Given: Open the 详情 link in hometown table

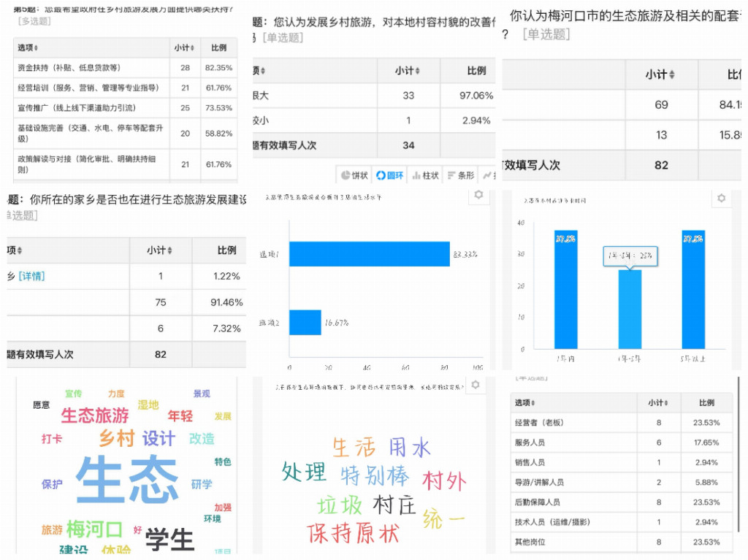Looking at the screenshot, I should point(31,276).
